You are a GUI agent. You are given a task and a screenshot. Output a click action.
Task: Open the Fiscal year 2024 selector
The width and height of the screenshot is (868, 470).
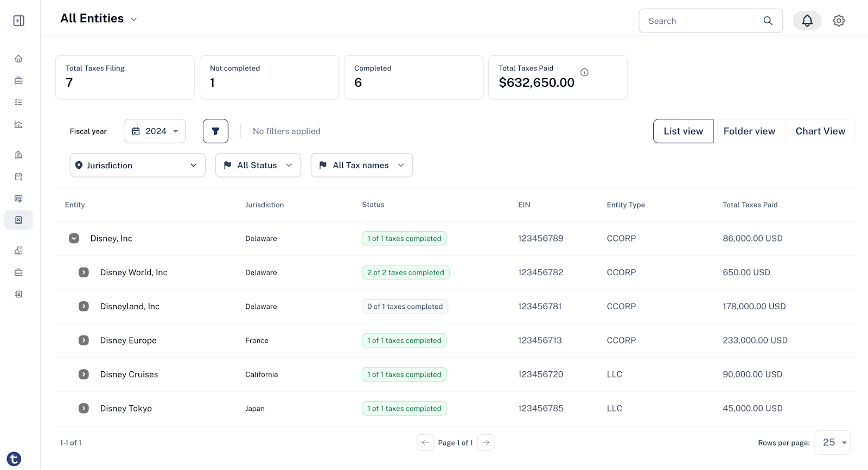coord(155,131)
